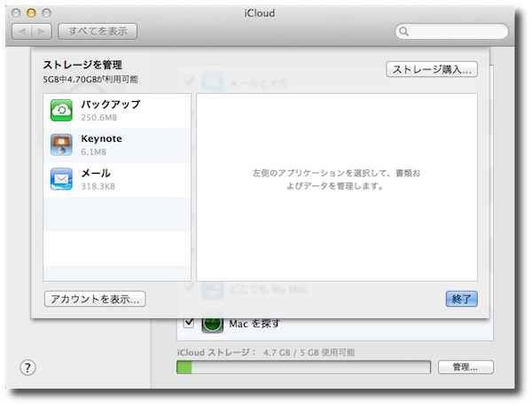Click the ストレージを管理 heading
This screenshot has height=406, width=532.
click(x=82, y=65)
